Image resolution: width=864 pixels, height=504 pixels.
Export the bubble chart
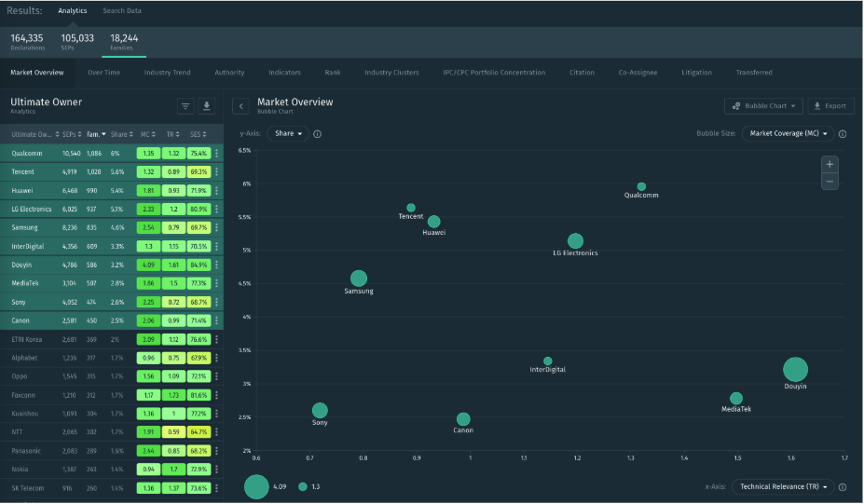point(830,106)
